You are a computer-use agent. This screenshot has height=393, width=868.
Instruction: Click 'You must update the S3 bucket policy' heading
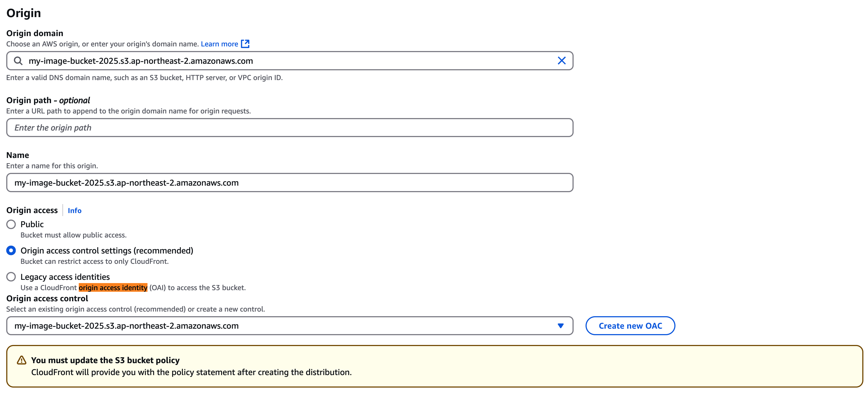[x=105, y=360]
